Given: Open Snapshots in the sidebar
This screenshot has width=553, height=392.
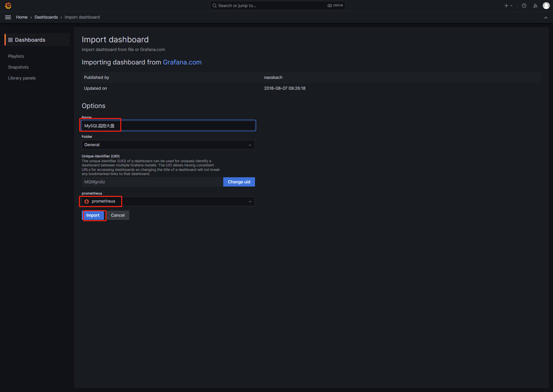Looking at the screenshot, I should click(x=18, y=67).
